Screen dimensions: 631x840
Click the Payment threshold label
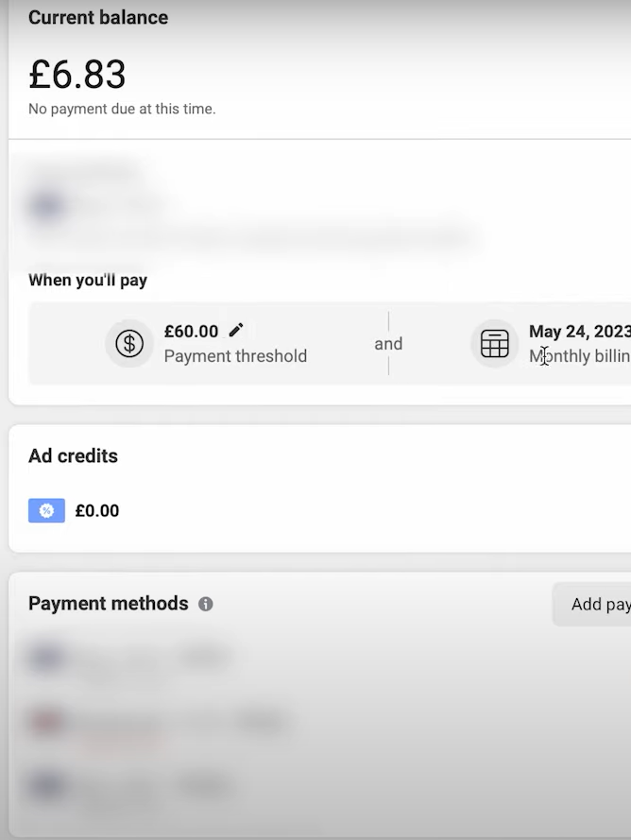[x=235, y=356]
